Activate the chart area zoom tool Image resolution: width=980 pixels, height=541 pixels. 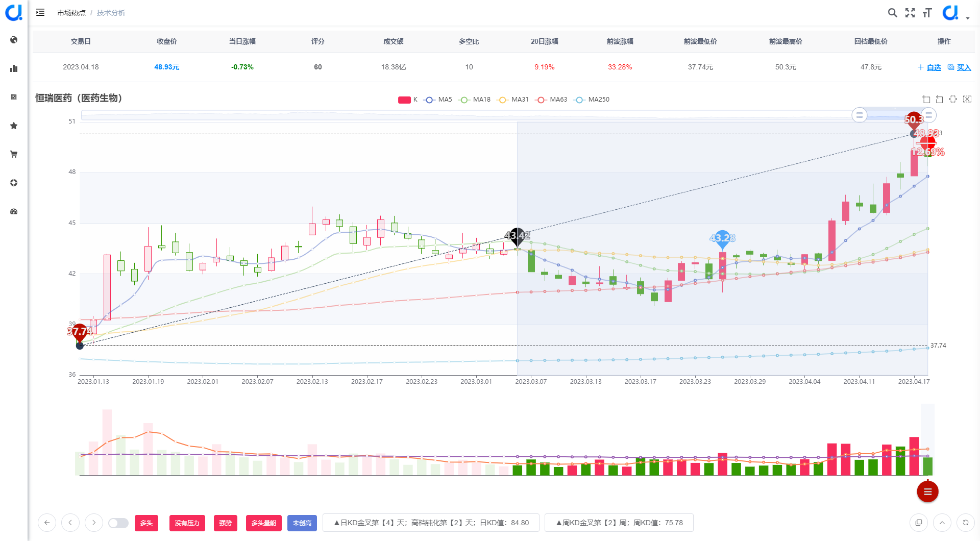pos(926,99)
